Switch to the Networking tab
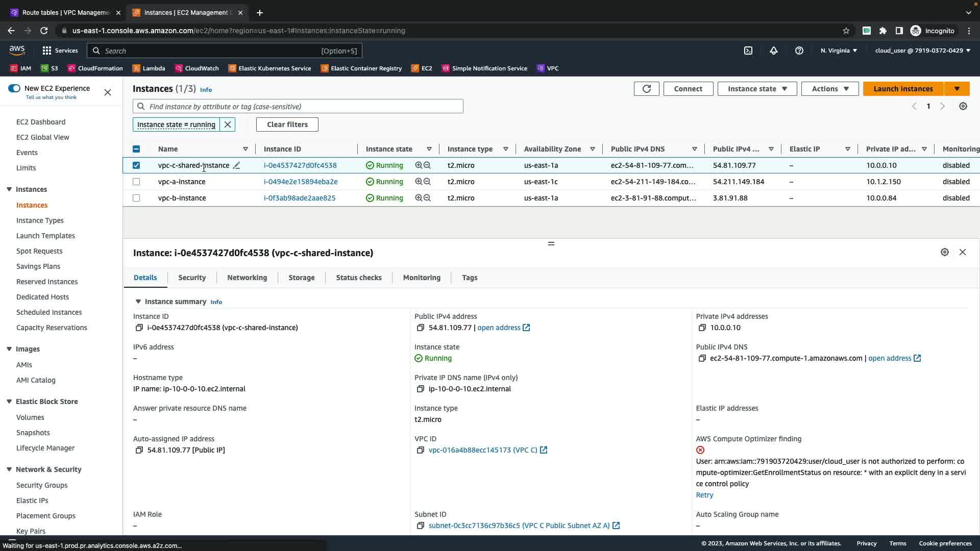 pyautogui.click(x=247, y=278)
